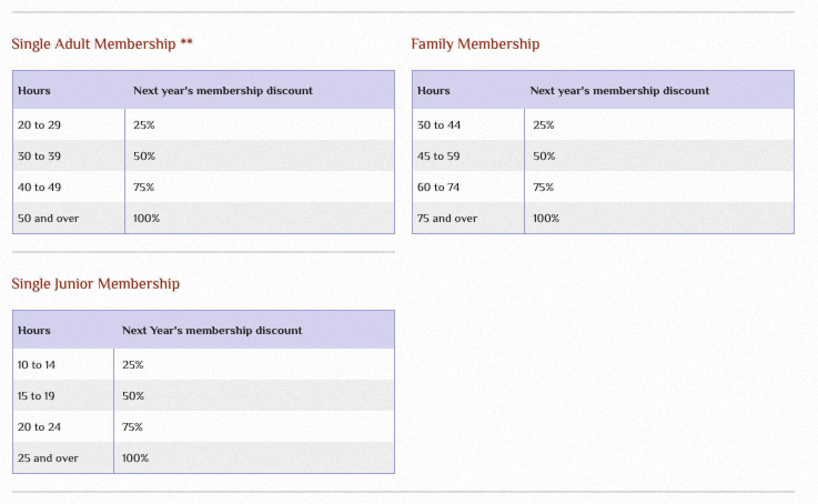Viewport: 818px width, 504px height.
Task: Select the '15 to 19' hours cell
Action: [x=36, y=396]
